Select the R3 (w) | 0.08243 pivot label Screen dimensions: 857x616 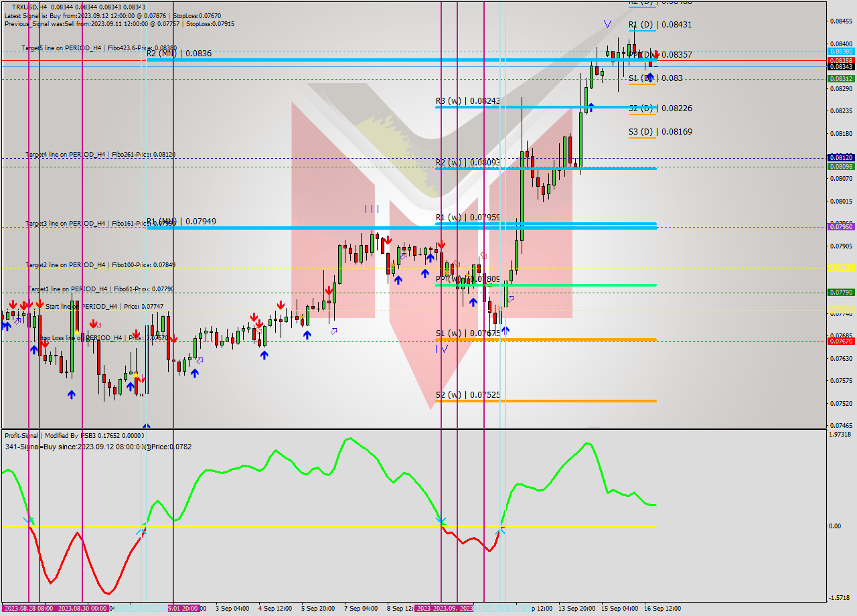[x=468, y=100]
